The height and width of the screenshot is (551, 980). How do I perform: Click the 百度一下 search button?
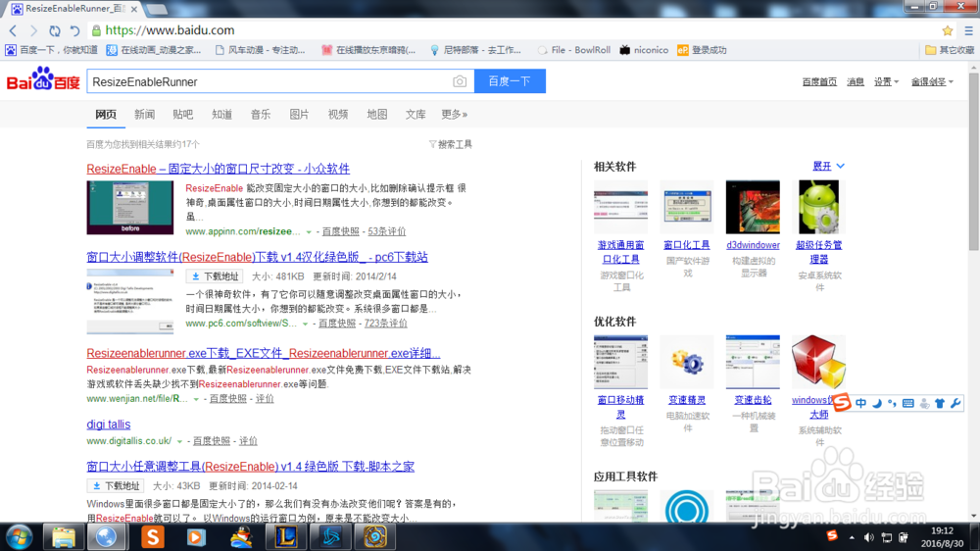tap(510, 81)
